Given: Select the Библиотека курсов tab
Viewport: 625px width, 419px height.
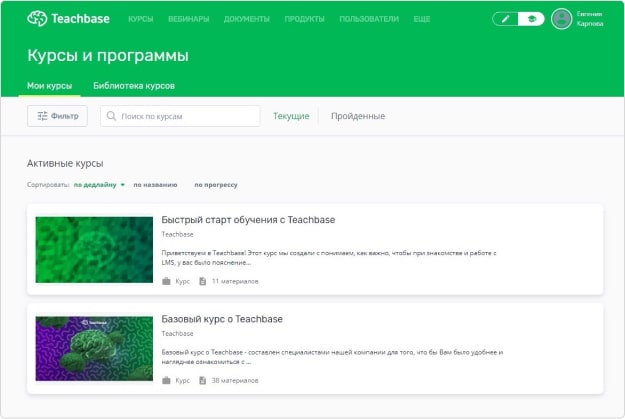Looking at the screenshot, I should 134,86.
